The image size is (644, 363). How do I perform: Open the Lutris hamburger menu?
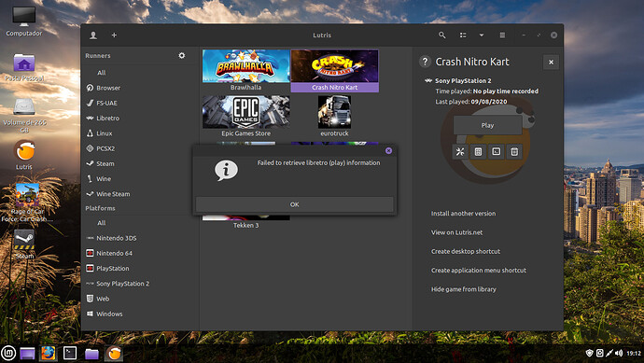coord(502,35)
